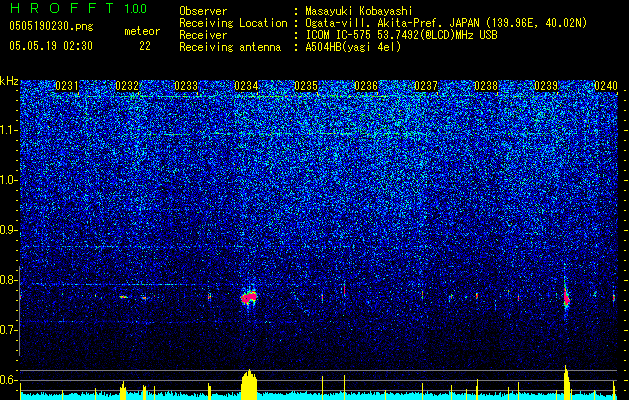Screen dimensions: 629x400
Task: Click the ICOM IC-575 receiver text
Action: point(401,35)
